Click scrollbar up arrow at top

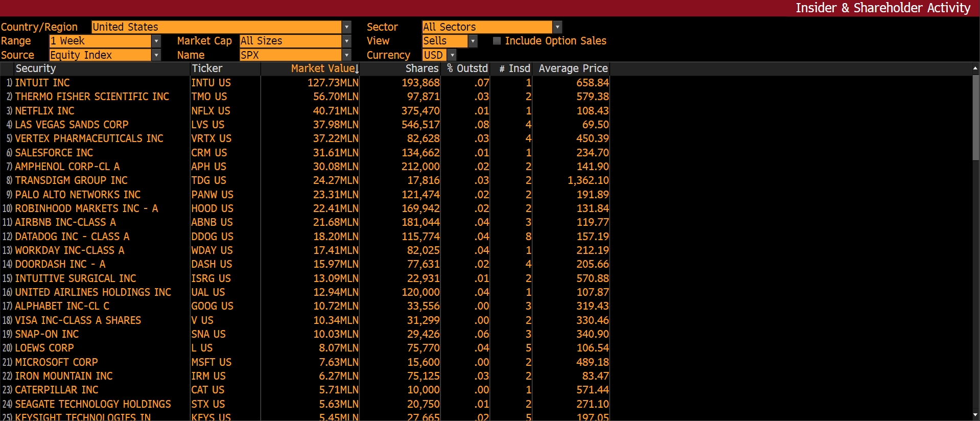(x=975, y=68)
